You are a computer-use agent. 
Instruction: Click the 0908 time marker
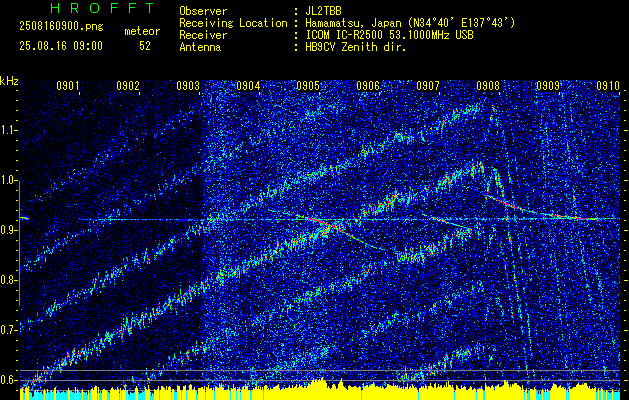[x=488, y=85]
